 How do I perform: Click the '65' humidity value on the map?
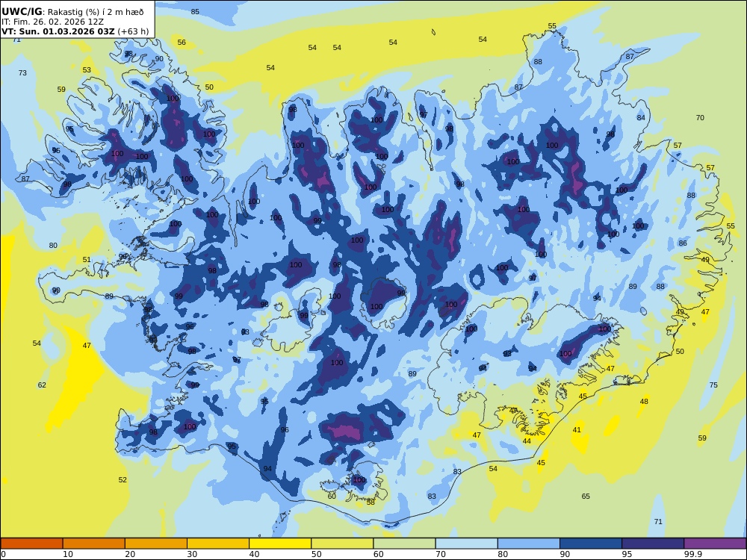pyautogui.click(x=586, y=497)
